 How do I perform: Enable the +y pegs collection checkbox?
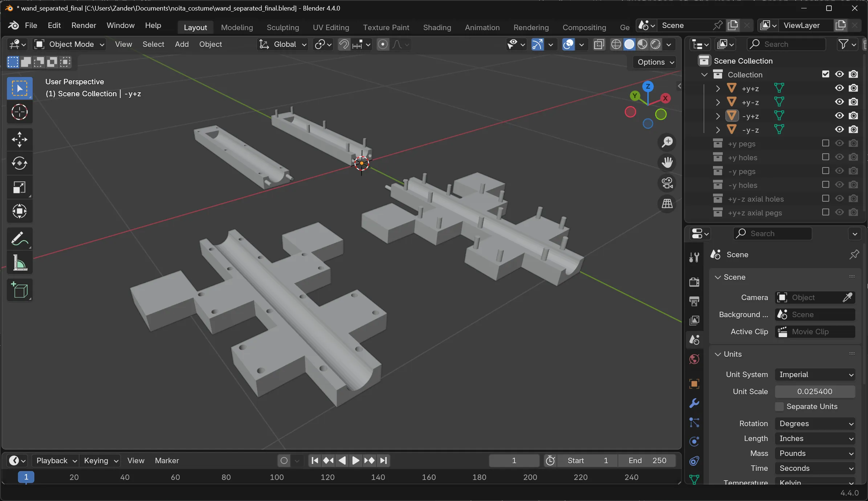point(825,143)
